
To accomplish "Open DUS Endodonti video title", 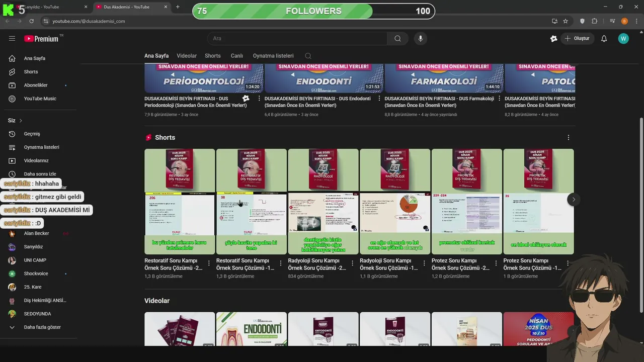I will click(317, 102).
